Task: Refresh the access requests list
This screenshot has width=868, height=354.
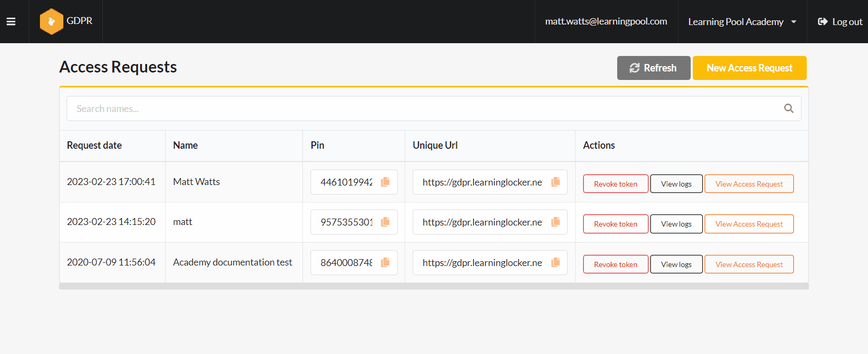Action: click(653, 68)
